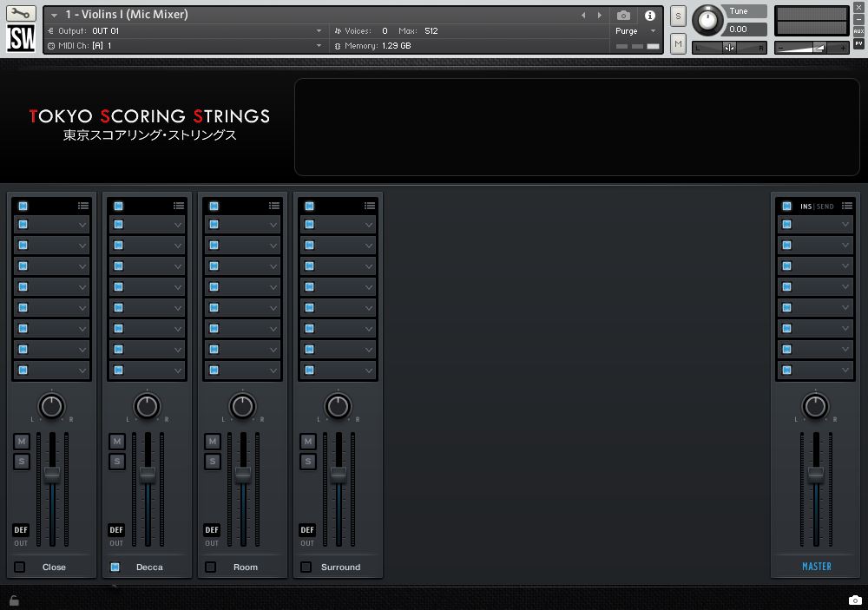868x610 pixels.
Task: Click the AUX button in header
Action: coord(858,31)
